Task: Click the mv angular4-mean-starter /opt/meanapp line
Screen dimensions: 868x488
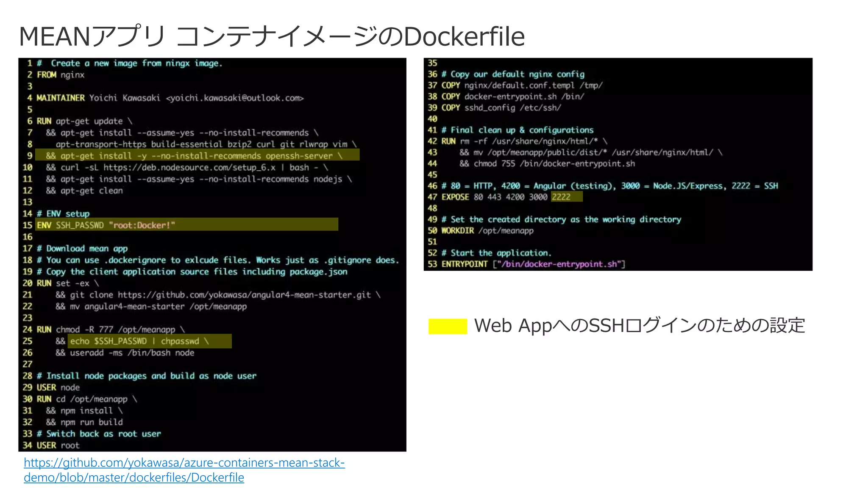Action: pos(151,306)
